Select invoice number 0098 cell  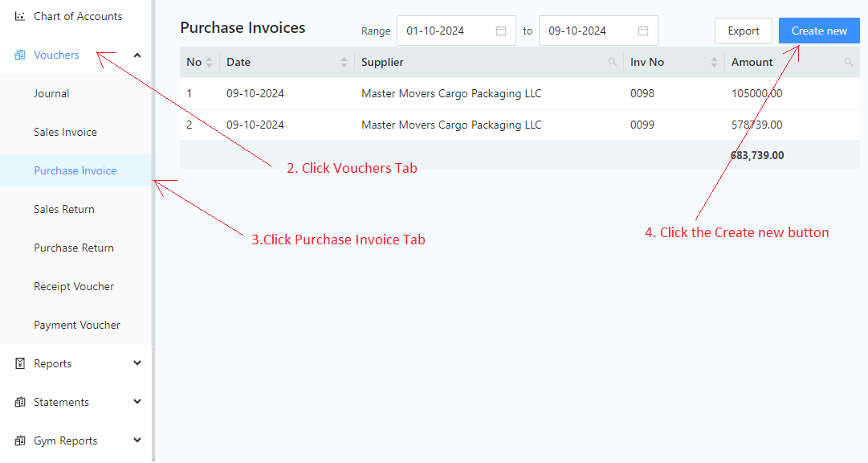pyautogui.click(x=642, y=93)
